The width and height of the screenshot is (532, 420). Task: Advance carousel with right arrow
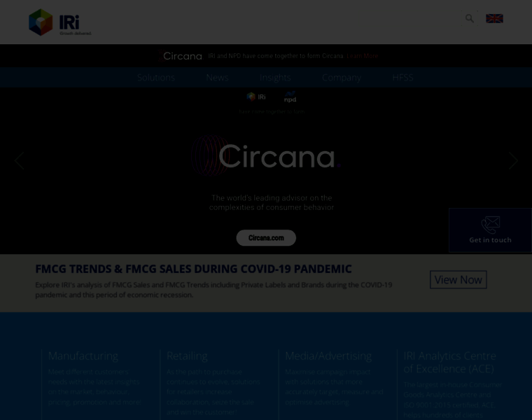click(x=512, y=160)
